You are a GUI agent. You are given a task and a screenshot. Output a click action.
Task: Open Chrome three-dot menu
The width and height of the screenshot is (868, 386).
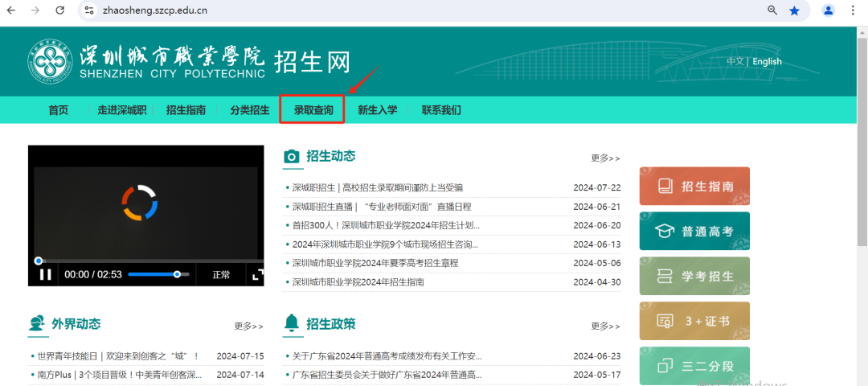click(x=853, y=10)
